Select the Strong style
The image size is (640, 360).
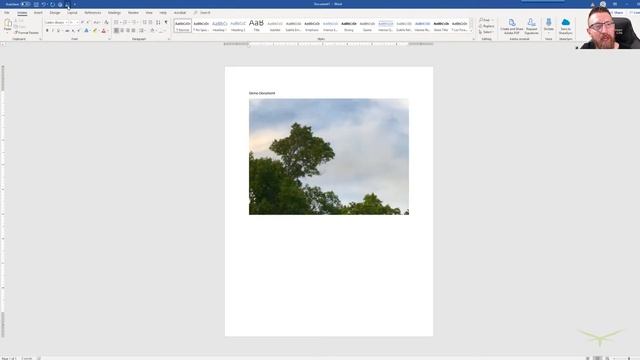[349, 26]
